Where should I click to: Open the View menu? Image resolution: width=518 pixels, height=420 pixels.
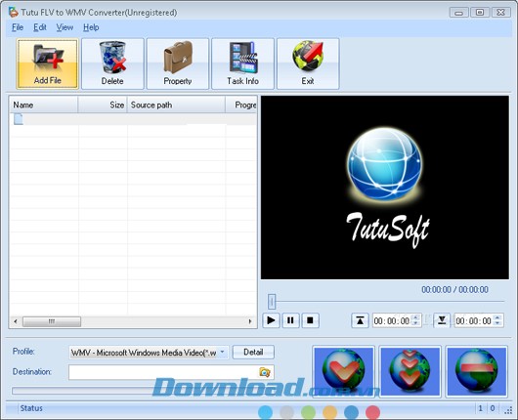click(65, 27)
